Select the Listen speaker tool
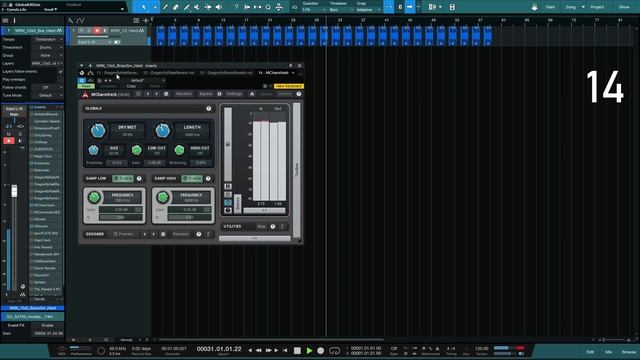 tap(219, 7)
